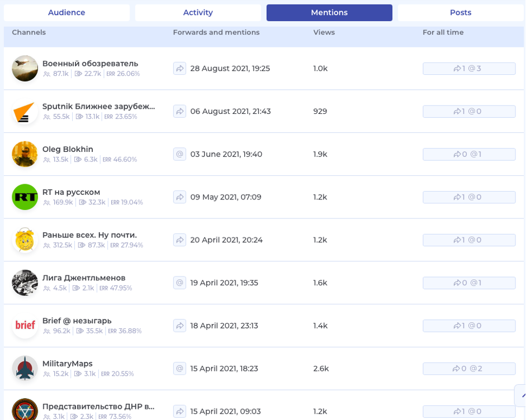Open Военный обозреватель channel link

tap(90, 63)
